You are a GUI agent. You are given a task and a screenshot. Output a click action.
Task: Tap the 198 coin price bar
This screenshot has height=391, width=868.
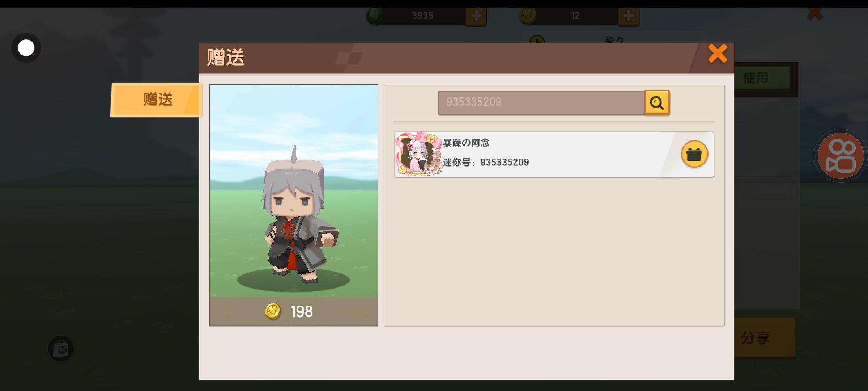[294, 311]
